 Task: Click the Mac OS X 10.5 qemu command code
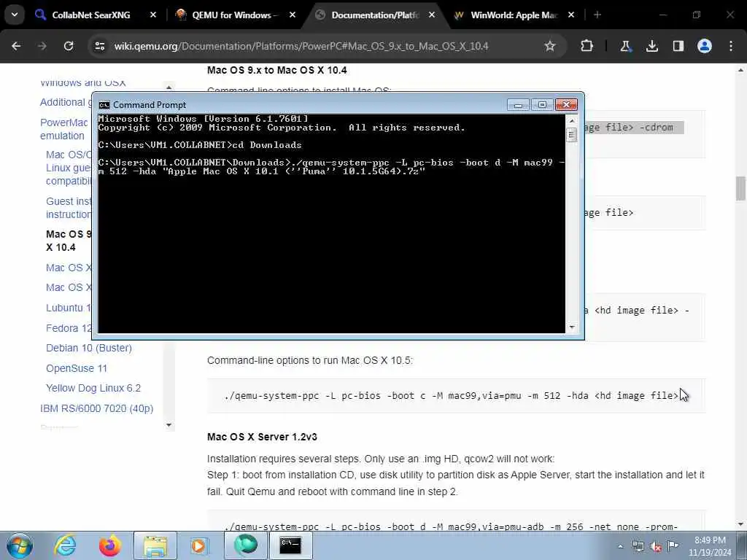point(451,396)
